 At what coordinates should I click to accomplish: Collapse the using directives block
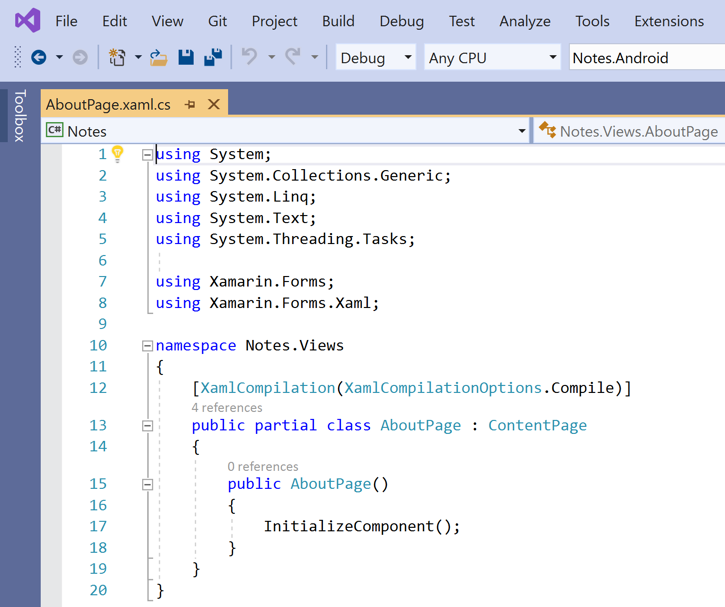coord(147,155)
